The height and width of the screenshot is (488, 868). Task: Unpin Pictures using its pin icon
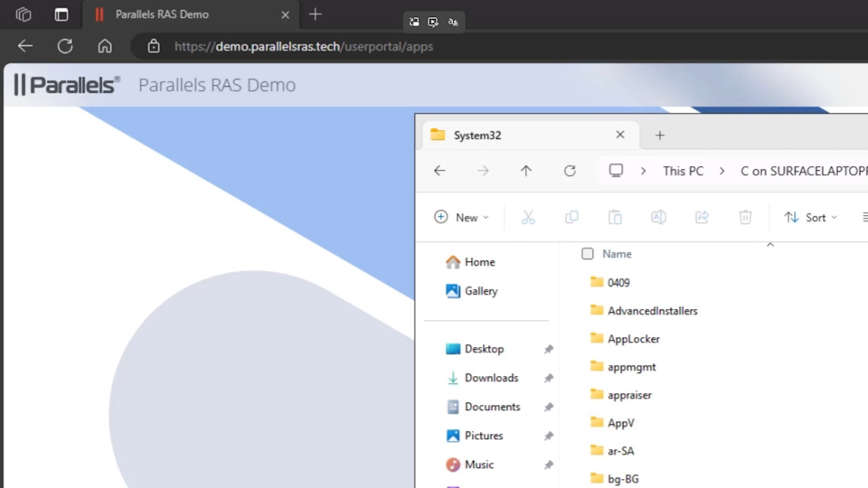pyautogui.click(x=549, y=436)
